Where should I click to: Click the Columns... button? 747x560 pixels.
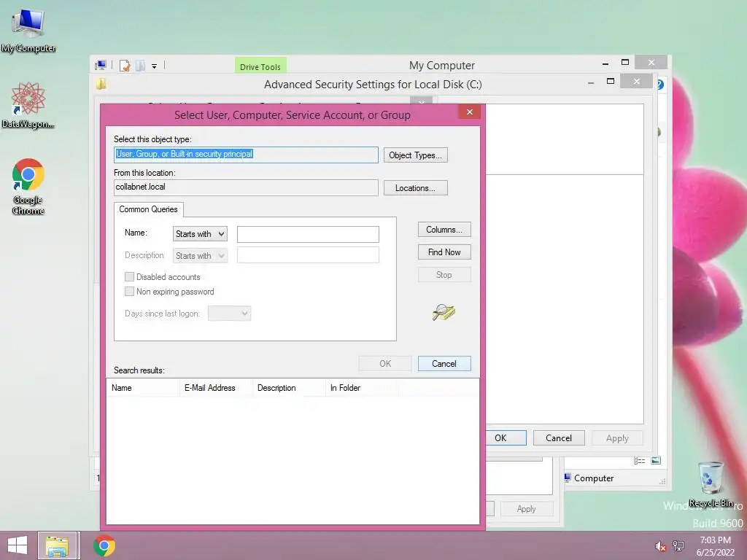(444, 230)
